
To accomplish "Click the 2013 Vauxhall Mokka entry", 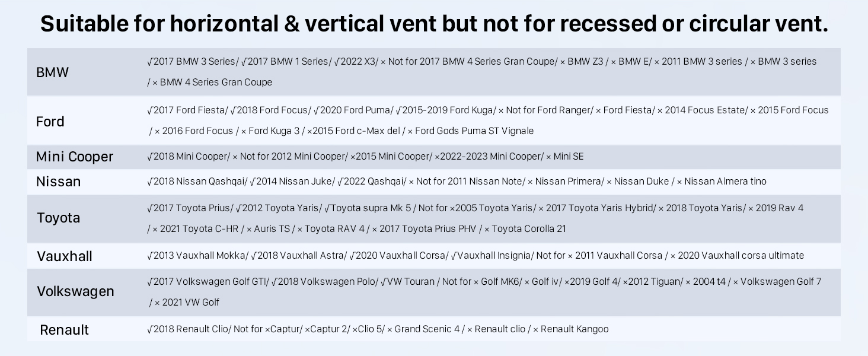I will pyautogui.click(x=197, y=256).
